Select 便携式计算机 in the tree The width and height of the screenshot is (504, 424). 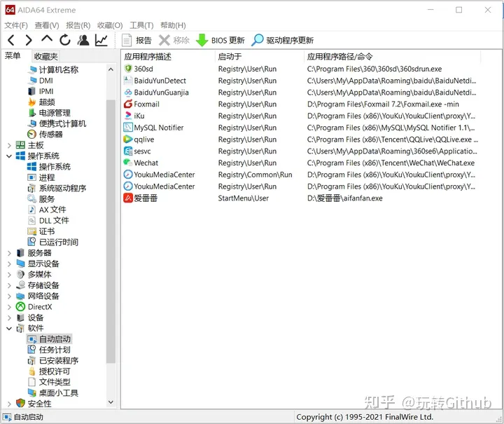tap(57, 123)
